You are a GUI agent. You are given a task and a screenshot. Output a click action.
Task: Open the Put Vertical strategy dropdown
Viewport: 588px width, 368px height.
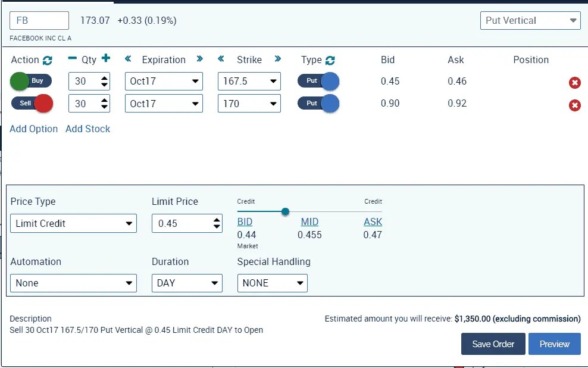click(x=530, y=20)
